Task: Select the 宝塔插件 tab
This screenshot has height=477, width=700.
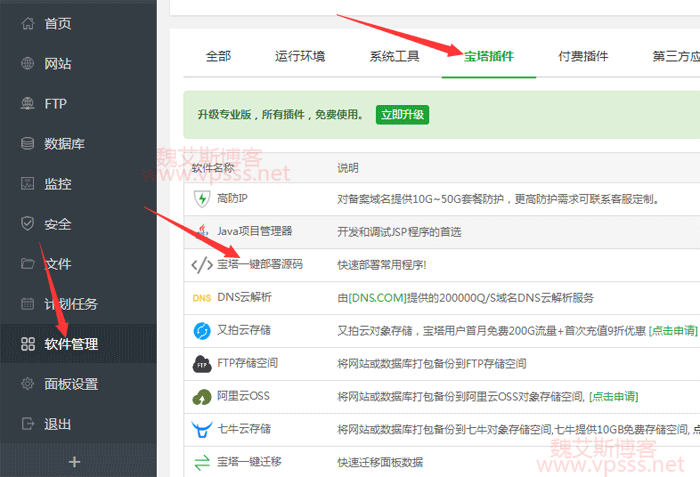Action: point(489,56)
